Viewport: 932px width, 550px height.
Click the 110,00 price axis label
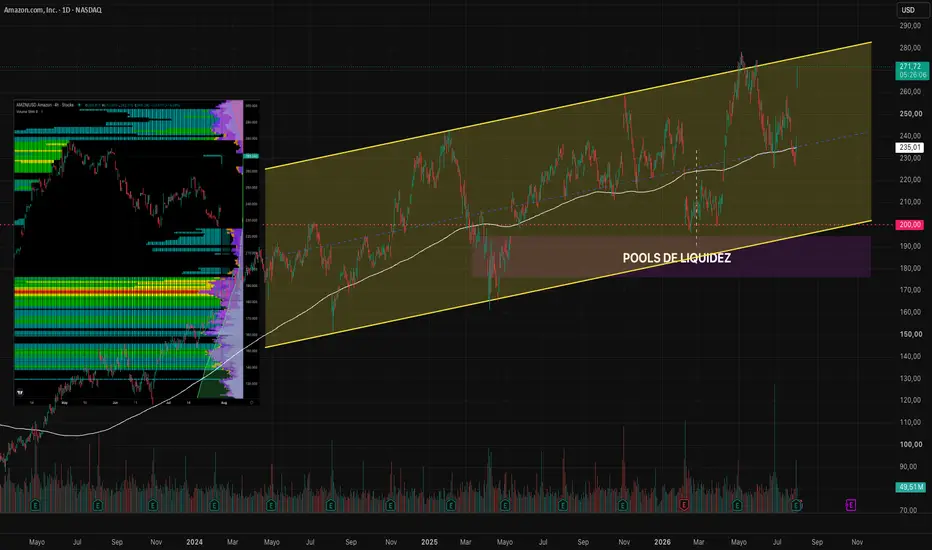pyautogui.click(x=910, y=422)
